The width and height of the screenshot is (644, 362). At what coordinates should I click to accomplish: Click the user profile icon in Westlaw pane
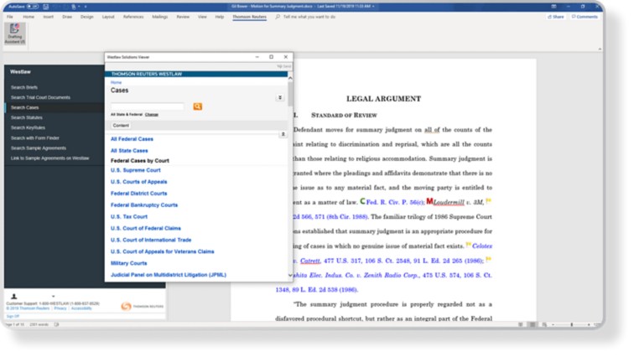pos(14,297)
